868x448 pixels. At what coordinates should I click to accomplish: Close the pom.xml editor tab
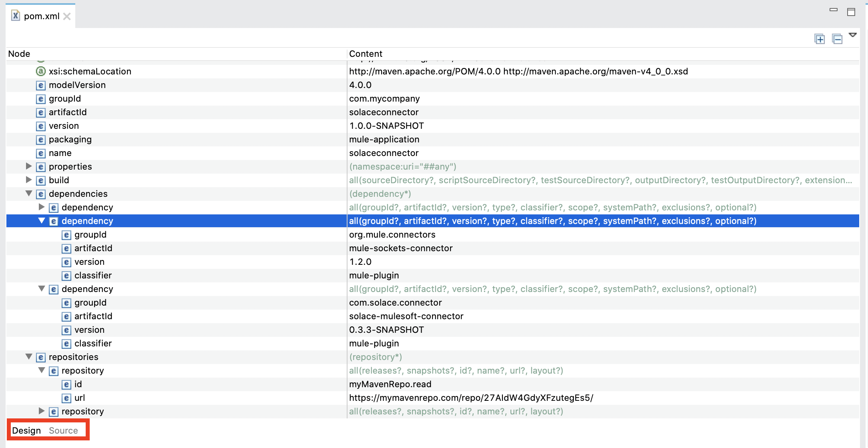[67, 16]
